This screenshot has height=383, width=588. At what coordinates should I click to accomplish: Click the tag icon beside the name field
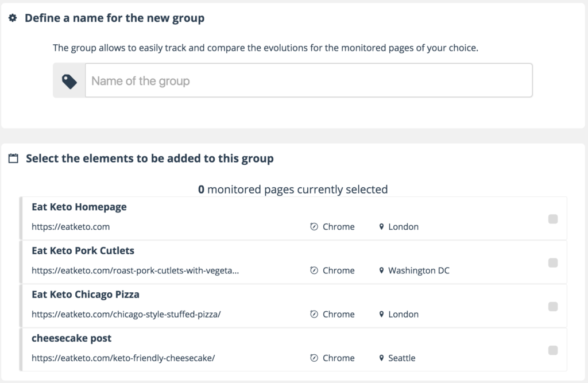click(x=69, y=81)
